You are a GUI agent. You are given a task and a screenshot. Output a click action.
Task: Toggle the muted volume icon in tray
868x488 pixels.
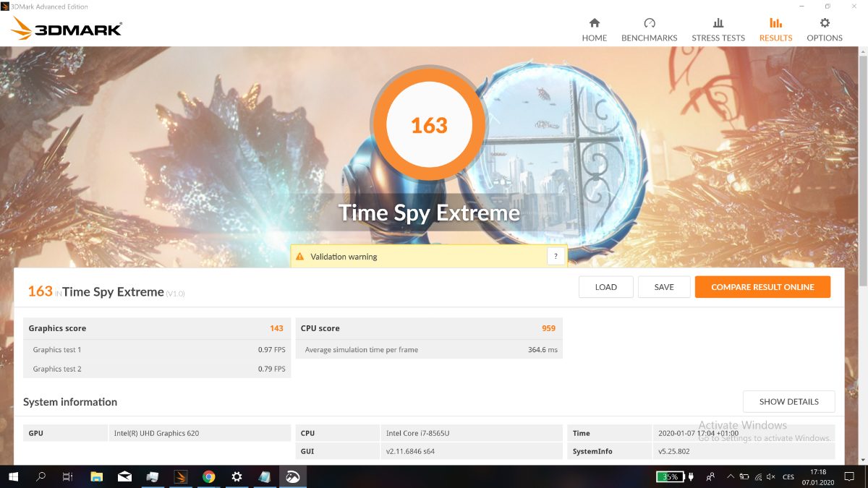point(771,476)
